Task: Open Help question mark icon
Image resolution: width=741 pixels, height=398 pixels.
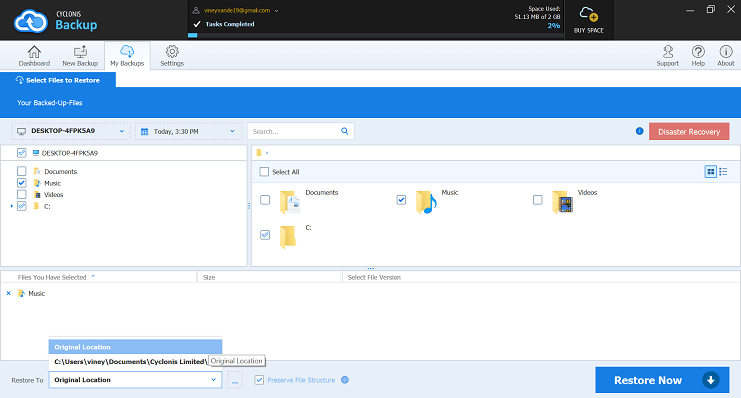Action: tap(698, 56)
